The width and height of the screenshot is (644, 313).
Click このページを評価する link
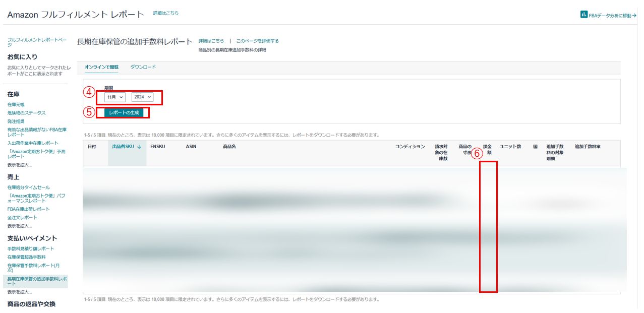[258, 41]
